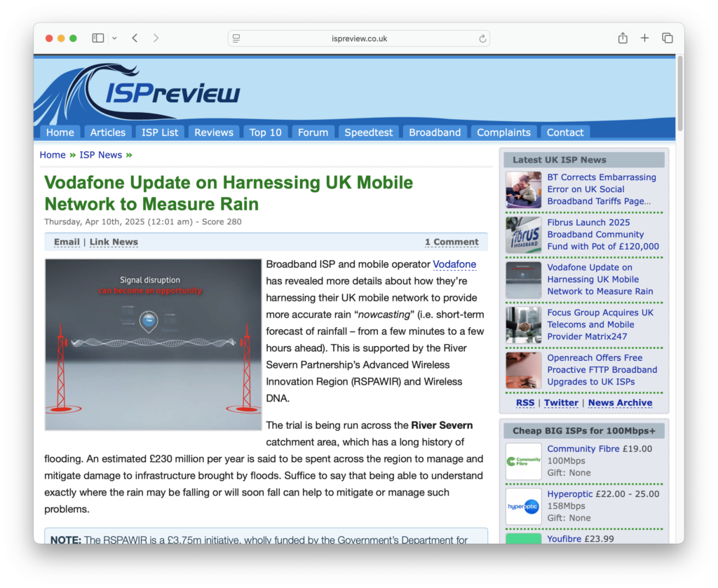Click the Hyperoptic logo icon
The height and width of the screenshot is (588, 718).
pos(523,507)
